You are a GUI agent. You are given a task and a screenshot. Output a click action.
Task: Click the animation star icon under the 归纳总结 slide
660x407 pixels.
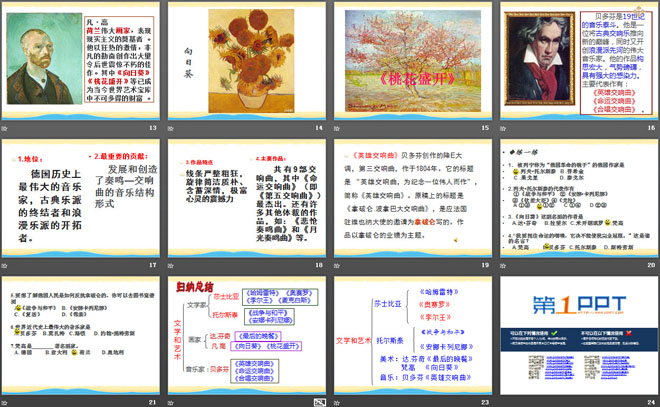[170, 403]
